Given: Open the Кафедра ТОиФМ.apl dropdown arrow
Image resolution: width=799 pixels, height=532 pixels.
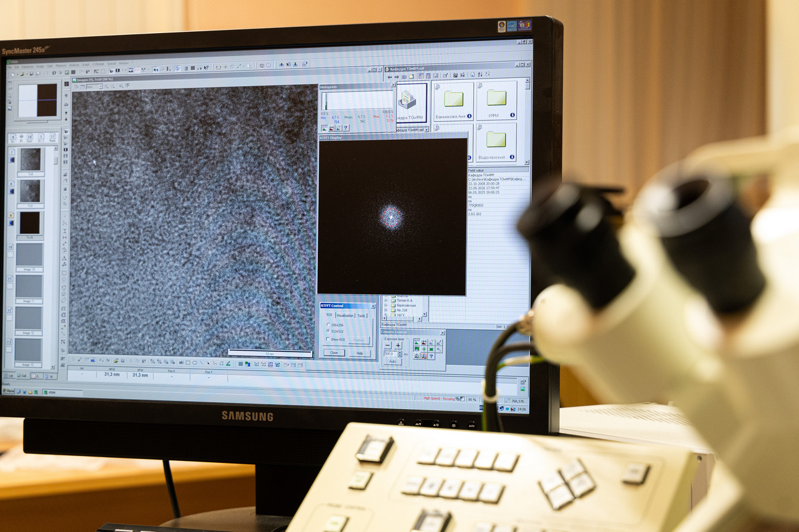Looking at the screenshot, I should tap(426, 130).
